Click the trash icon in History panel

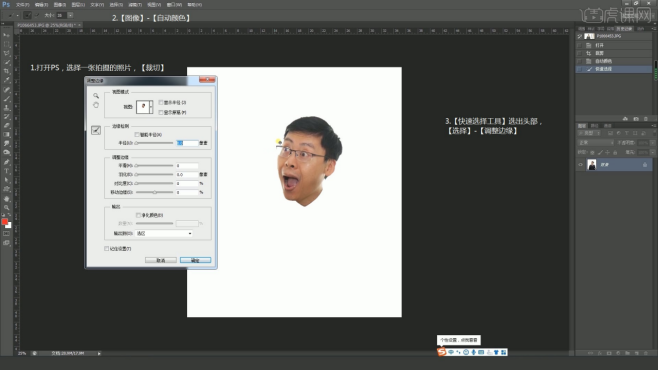tap(646, 119)
